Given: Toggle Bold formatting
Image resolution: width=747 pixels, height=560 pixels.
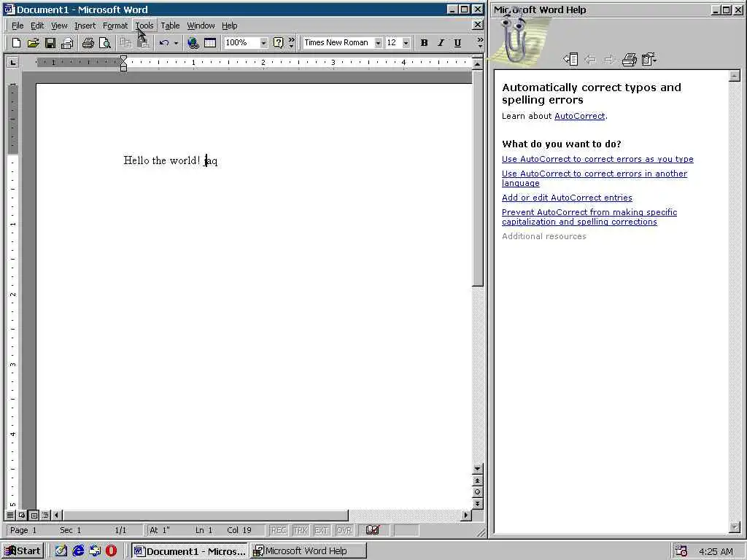Looking at the screenshot, I should (424, 43).
